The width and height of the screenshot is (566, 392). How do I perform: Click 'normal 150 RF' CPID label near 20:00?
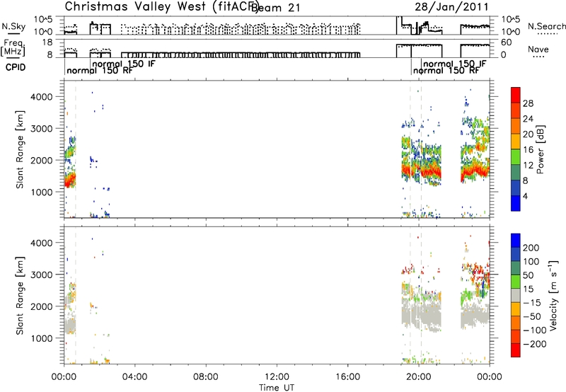tap(446, 71)
